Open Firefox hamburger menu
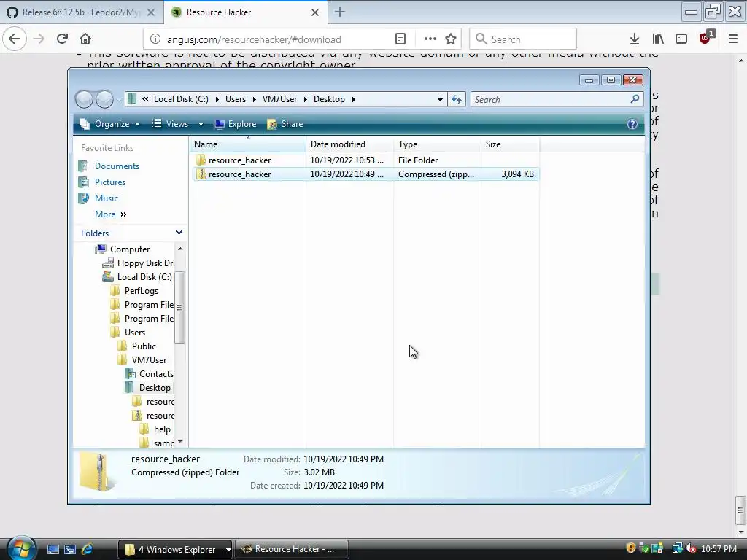The width and height of the screenshot is (747, 560). point(733,39)
